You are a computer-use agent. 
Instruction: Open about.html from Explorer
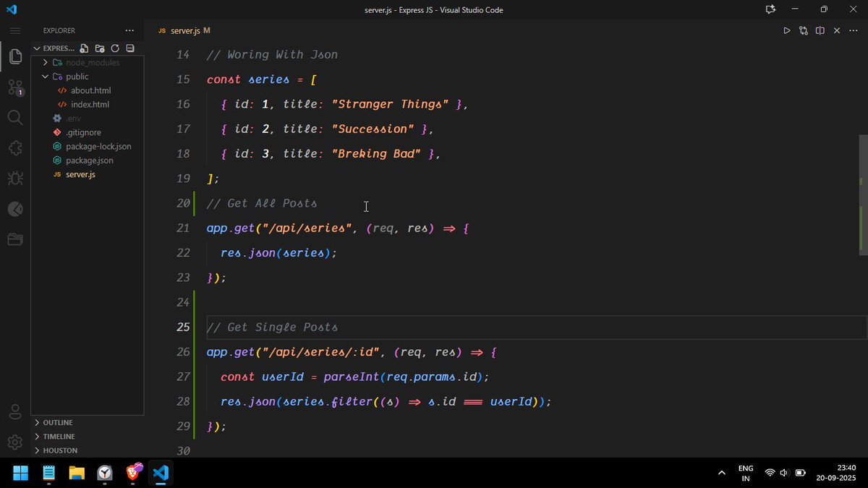[90, 90]
